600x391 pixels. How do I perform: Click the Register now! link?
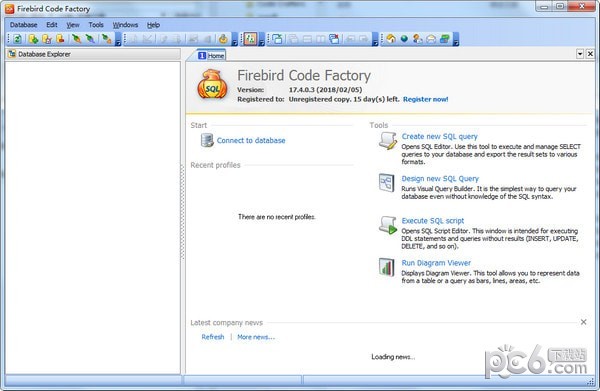point(425,99)
